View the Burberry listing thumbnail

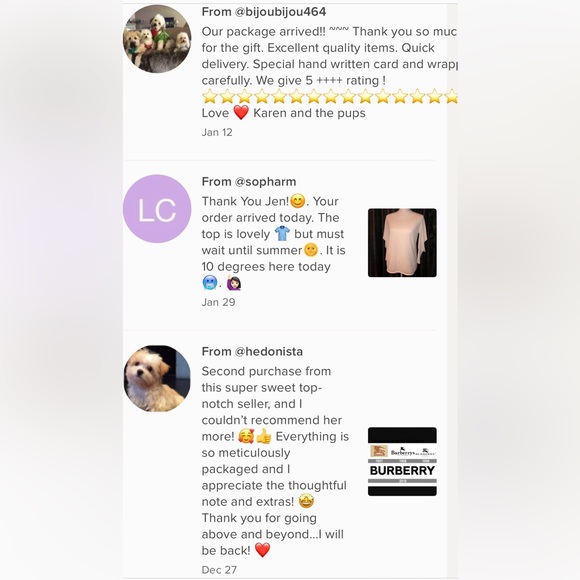(x=402, y=461)
